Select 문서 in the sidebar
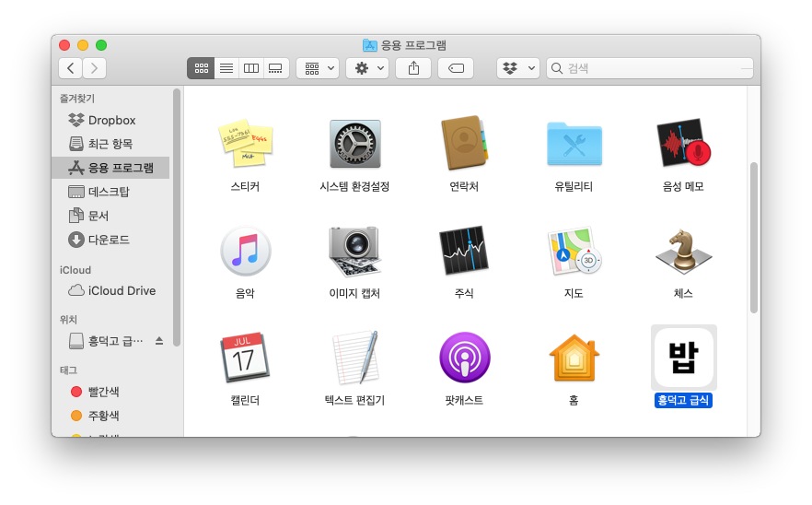Screen dimensions: 812x505 tap(110, 216)
